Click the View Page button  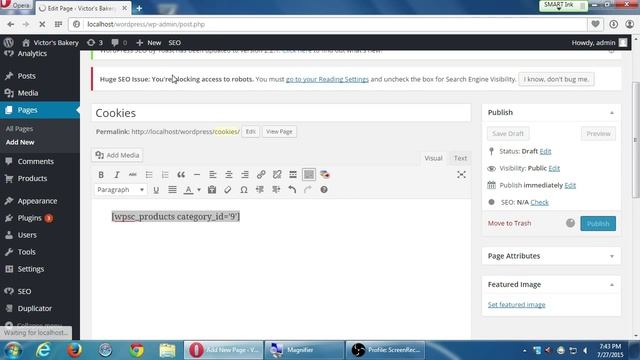tap(279, 131)
